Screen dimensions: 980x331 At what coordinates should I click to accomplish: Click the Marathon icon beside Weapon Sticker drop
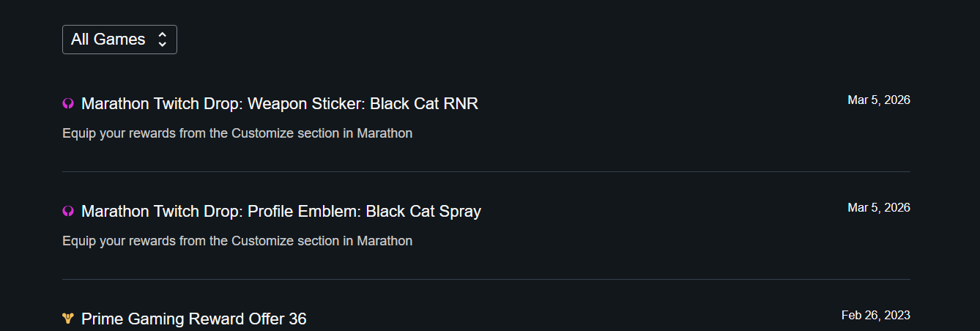click(x=68, y=104)
